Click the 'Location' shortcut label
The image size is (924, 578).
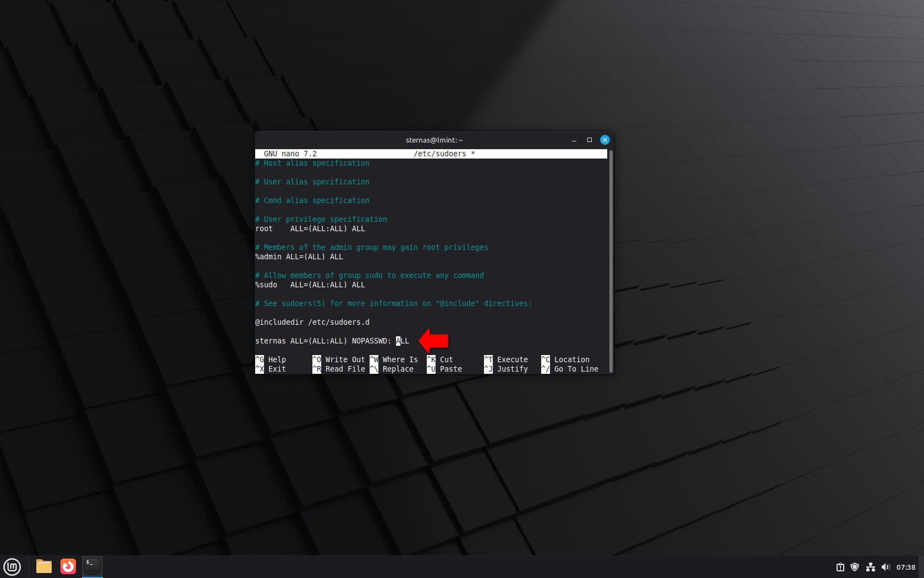click(x=571, y=359)
